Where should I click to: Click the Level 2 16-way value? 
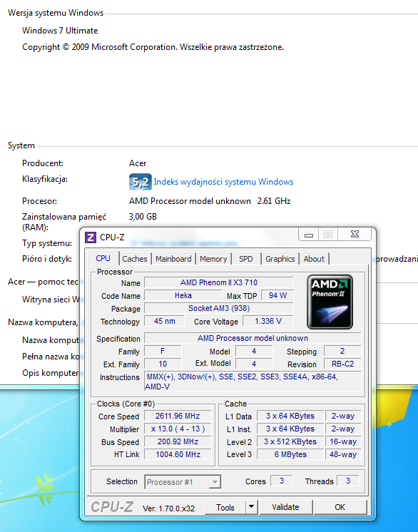coord(343,441)
